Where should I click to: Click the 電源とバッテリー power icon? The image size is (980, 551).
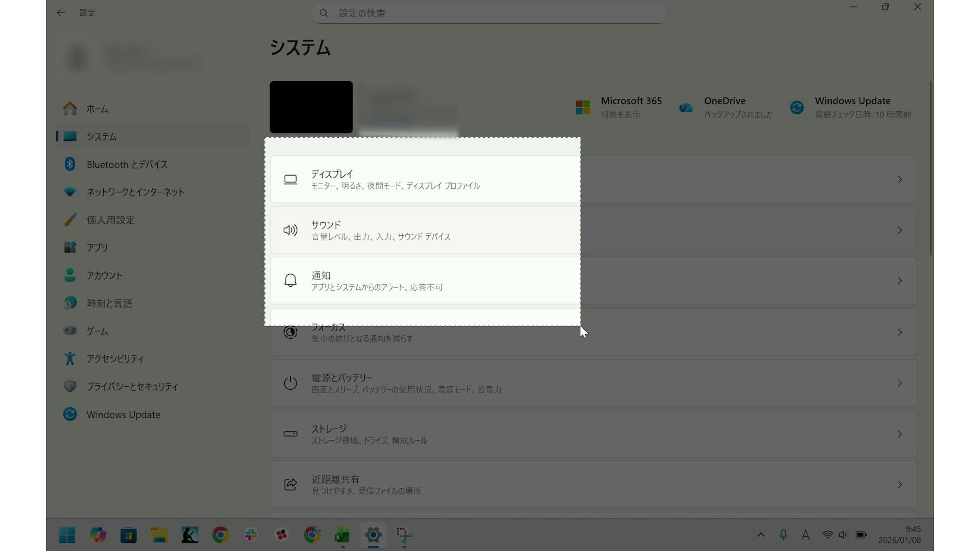290,383
